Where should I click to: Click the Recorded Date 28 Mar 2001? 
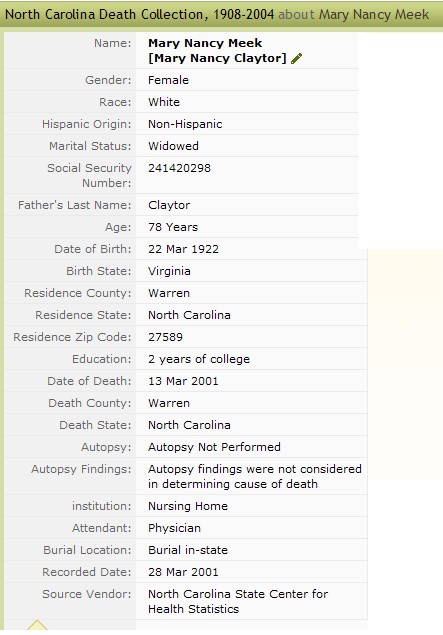click(183, 572)
